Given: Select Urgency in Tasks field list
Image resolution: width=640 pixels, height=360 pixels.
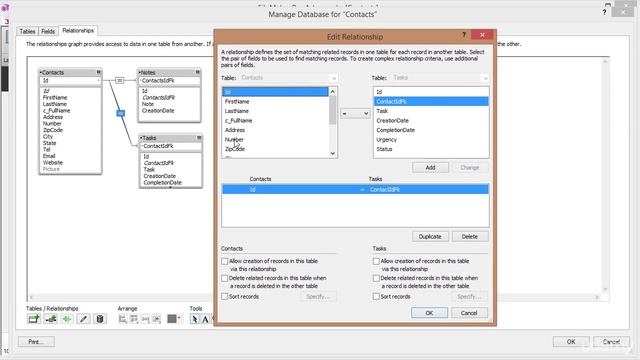Looking at the screenshot, I should pyautogui.click(x=431, y=140).
